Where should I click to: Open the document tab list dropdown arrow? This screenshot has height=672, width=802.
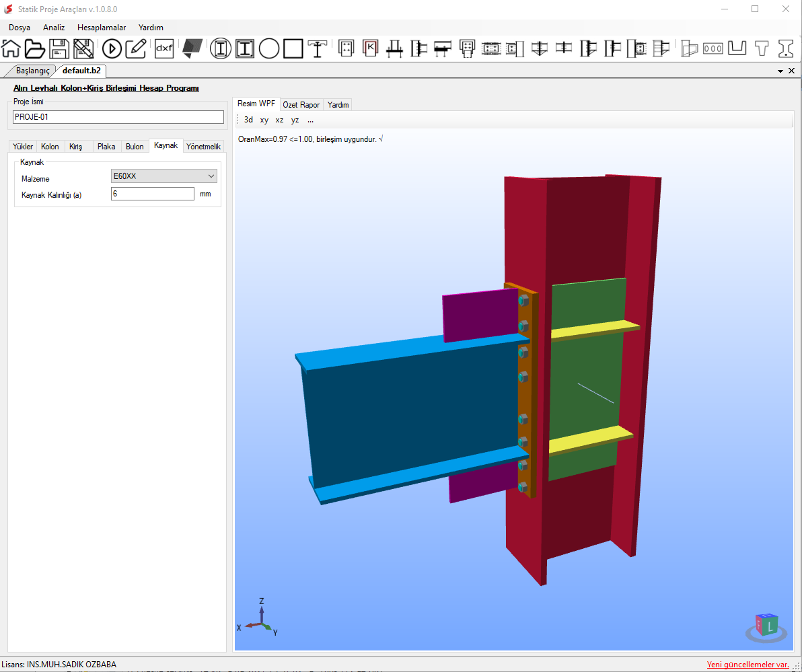[x=780, y=71]
